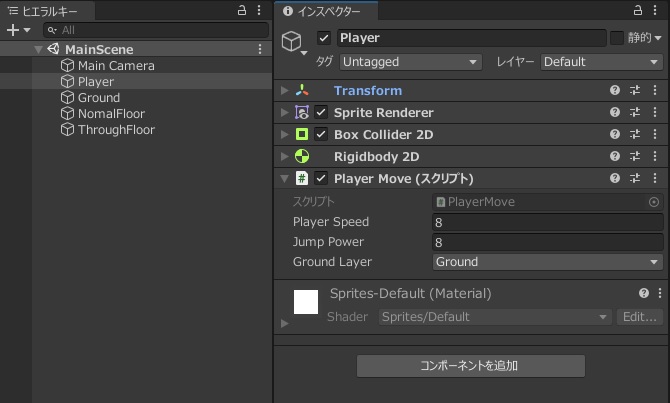Open the Default layer dropdown

pyautogui.click(x=602, y=62)
